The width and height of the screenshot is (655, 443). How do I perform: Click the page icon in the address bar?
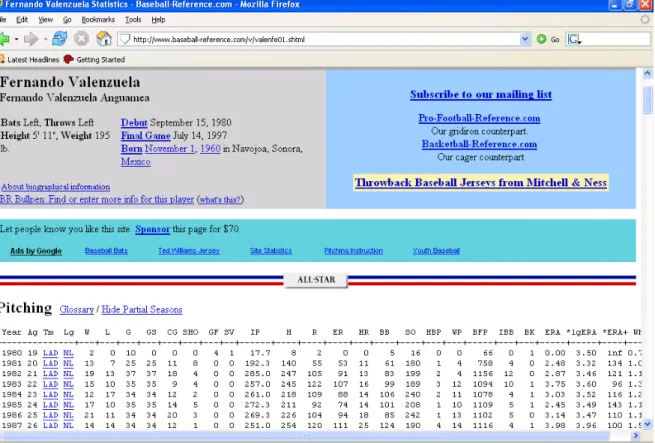124,39
